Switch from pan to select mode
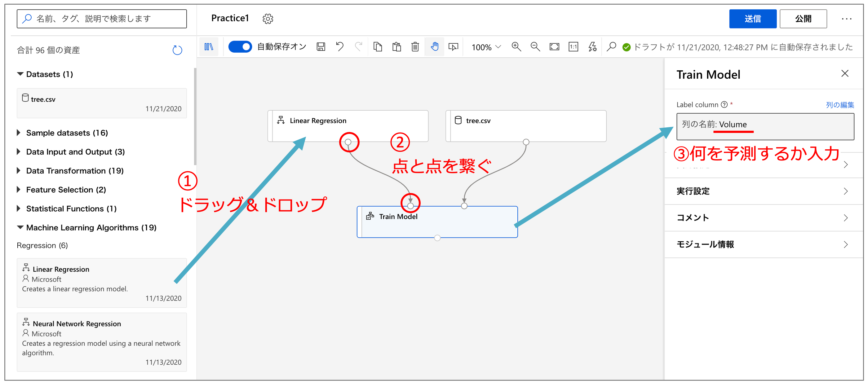The height and width of the screenshot is (386, 868). pos(453,47)
